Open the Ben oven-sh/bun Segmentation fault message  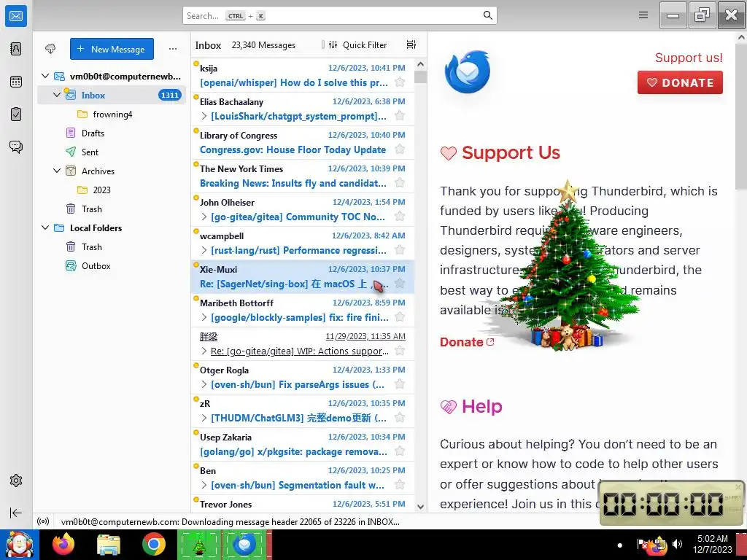pyautogui.click(x=303, y=478)
